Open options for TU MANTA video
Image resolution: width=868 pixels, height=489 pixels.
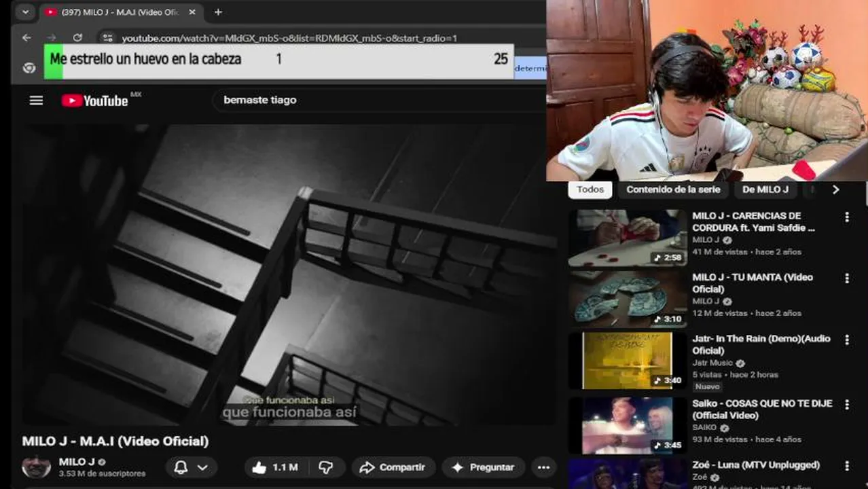tap(846, 278)
